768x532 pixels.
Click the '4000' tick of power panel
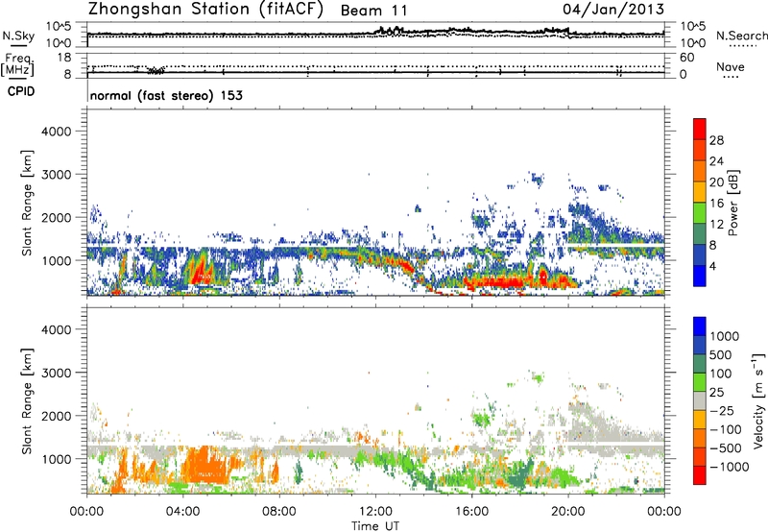pos(57,132)
